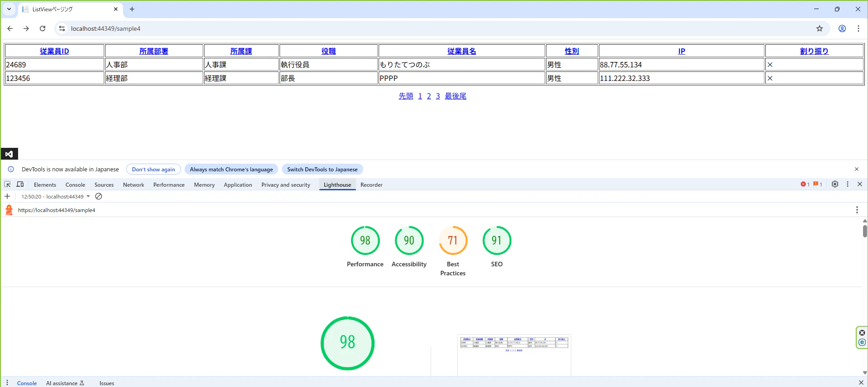The image size is (868, 387).
Task: Dismiss the DevTools language infobar
Action: 857,169
